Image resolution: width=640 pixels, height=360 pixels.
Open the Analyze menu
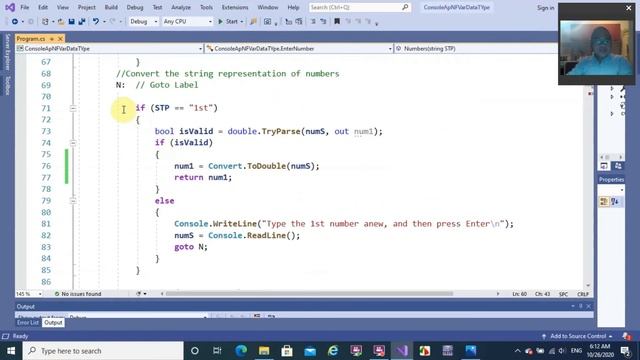tap(181, 7)
